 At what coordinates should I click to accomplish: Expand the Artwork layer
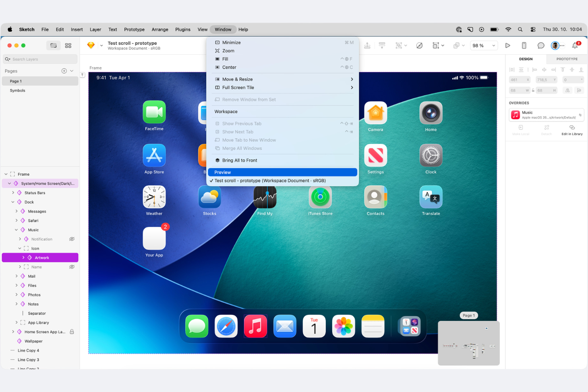click(23, 258)
